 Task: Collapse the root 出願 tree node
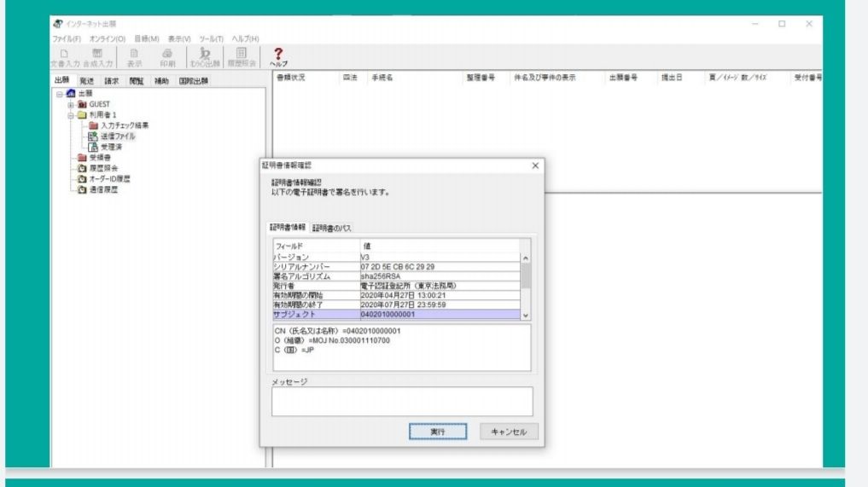pos(60,95)
